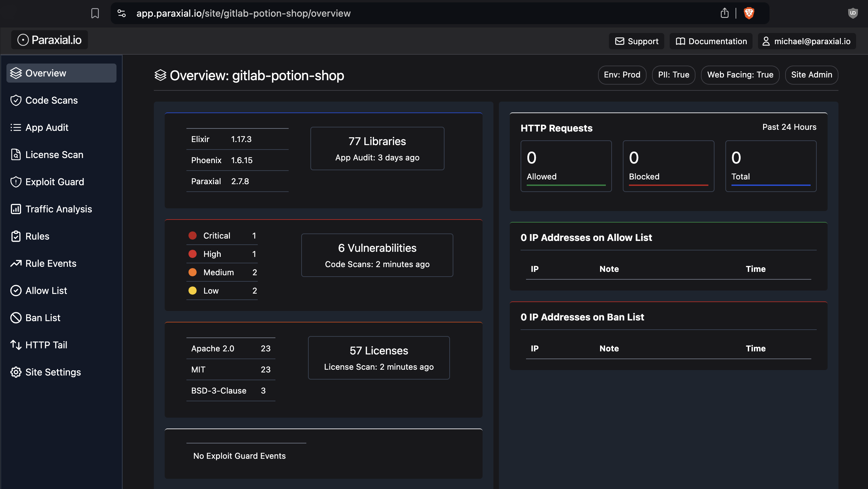Click the Paraxial 2.7.8 row
The width and height of the screenshot is (868, 489).
pyautogui.click(x=237, y=181)
